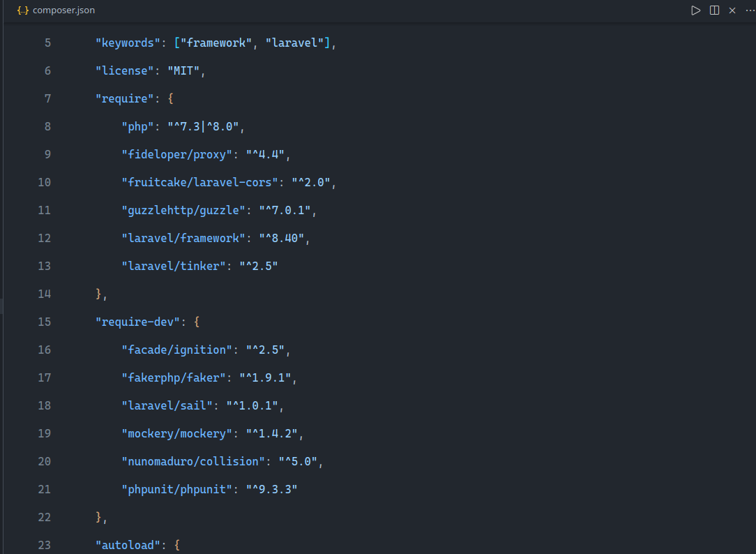
Task: Click the "nunomaduro/collision" package name
Action: click(193, 461)
